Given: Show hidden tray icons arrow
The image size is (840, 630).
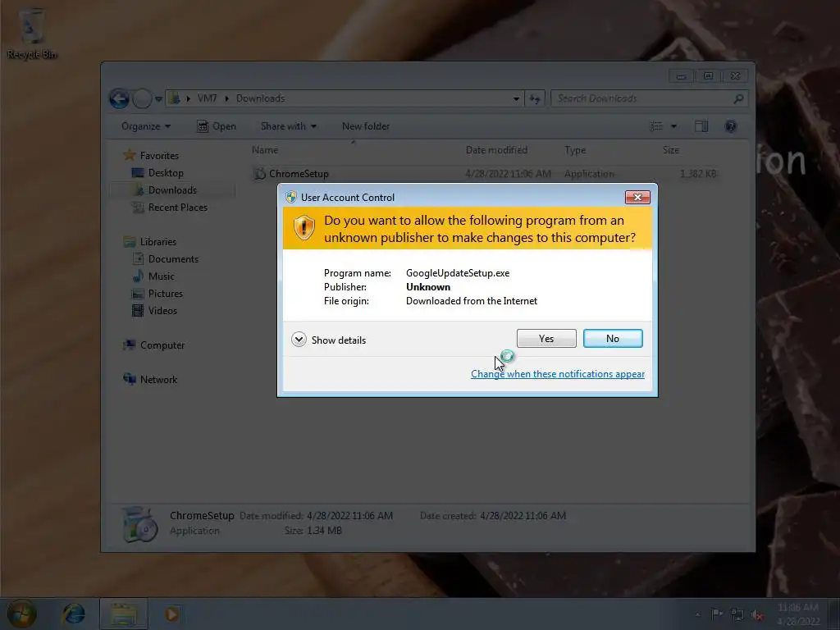Looking at the screenshot, I should 697,614.
